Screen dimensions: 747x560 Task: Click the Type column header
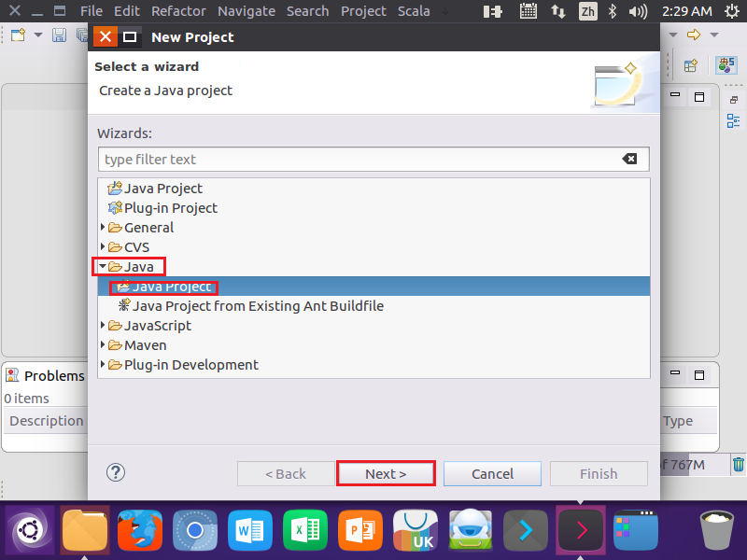click(x=678, y=421)
